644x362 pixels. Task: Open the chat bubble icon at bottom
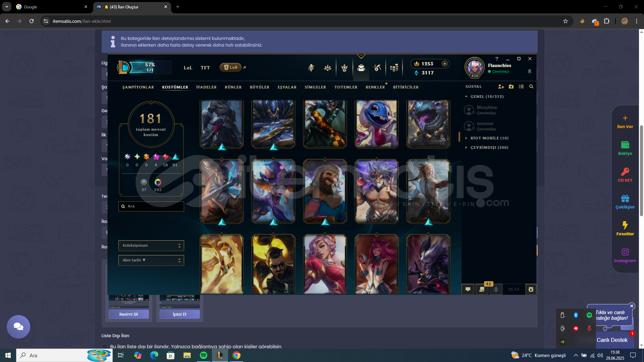coord(468,289)
